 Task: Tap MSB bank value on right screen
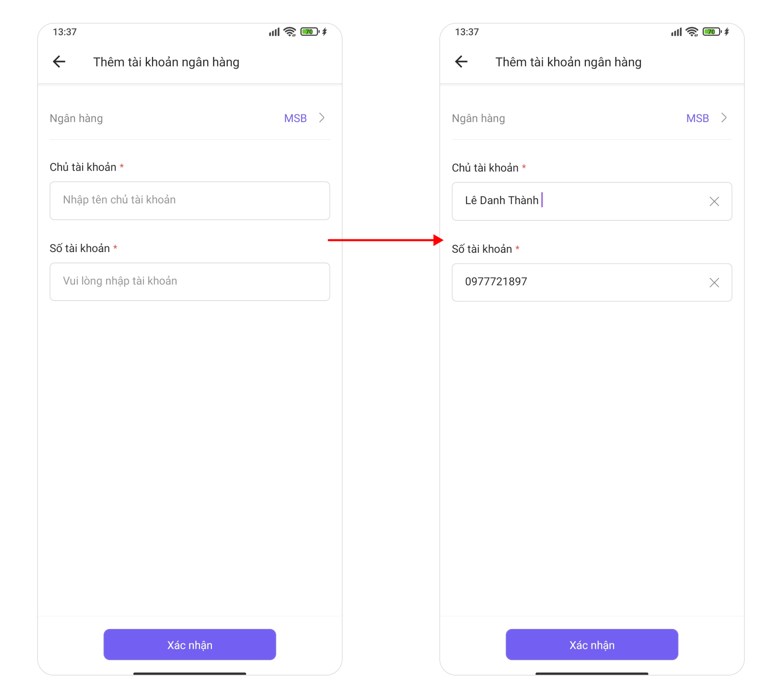pyautogui.click(x=697, y=118)
